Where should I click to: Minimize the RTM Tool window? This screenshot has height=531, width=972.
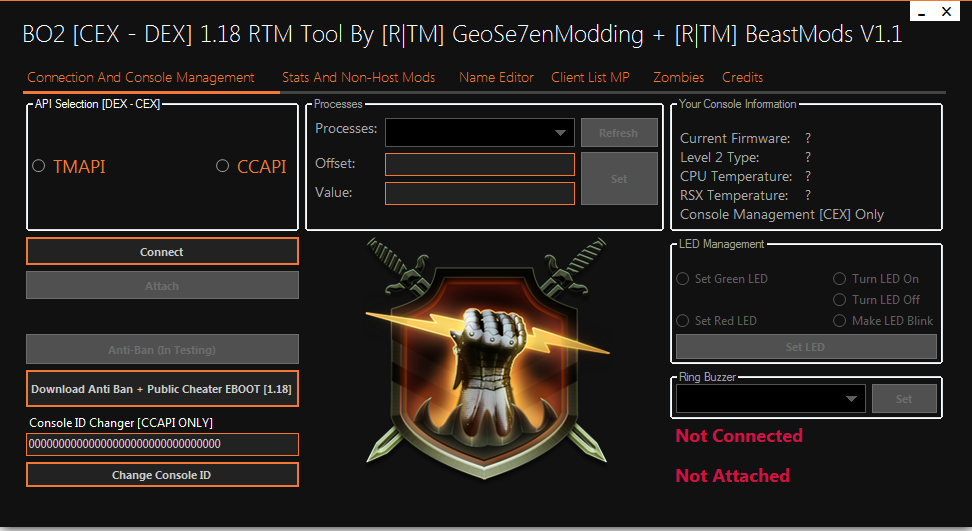point(922,12)
